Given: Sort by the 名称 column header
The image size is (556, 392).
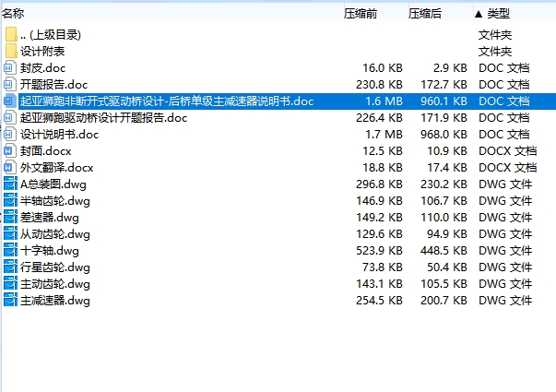Looking at the screenshot, I should [13, 14].
